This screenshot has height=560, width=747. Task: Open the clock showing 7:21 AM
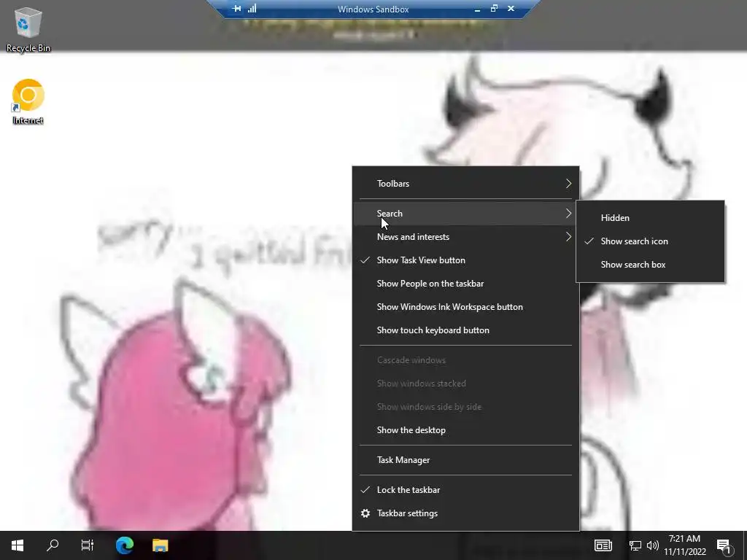pyautogui.click(x=684, y=545)
